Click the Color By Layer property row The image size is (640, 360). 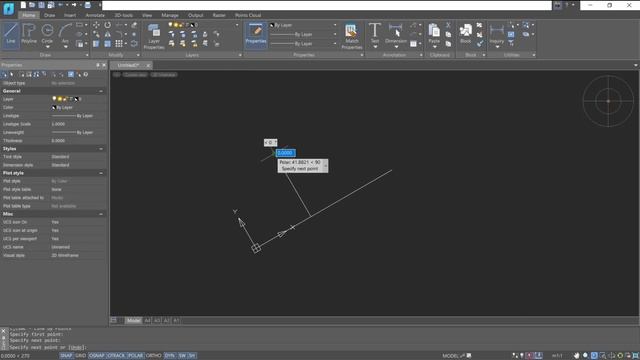point(53,107)
